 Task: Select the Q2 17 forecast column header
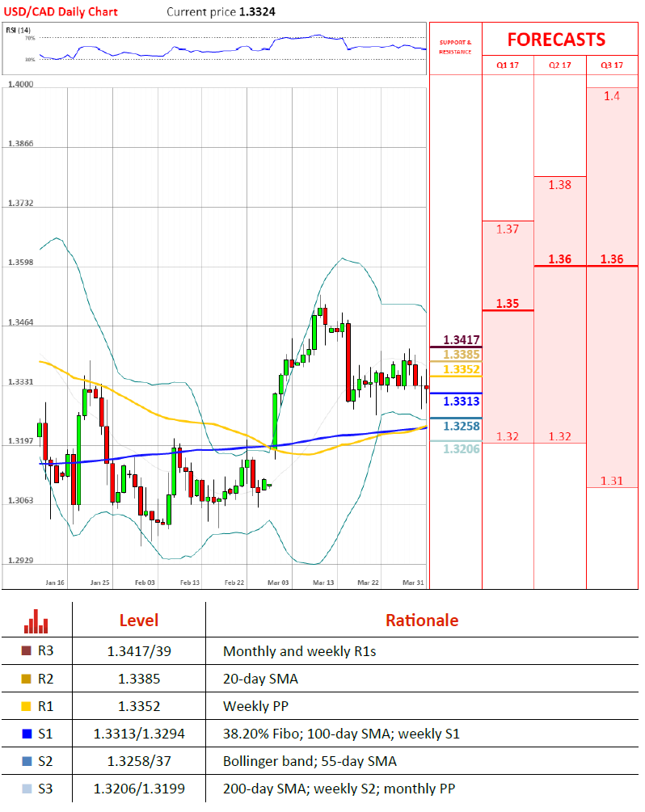[x=560, y=65]
